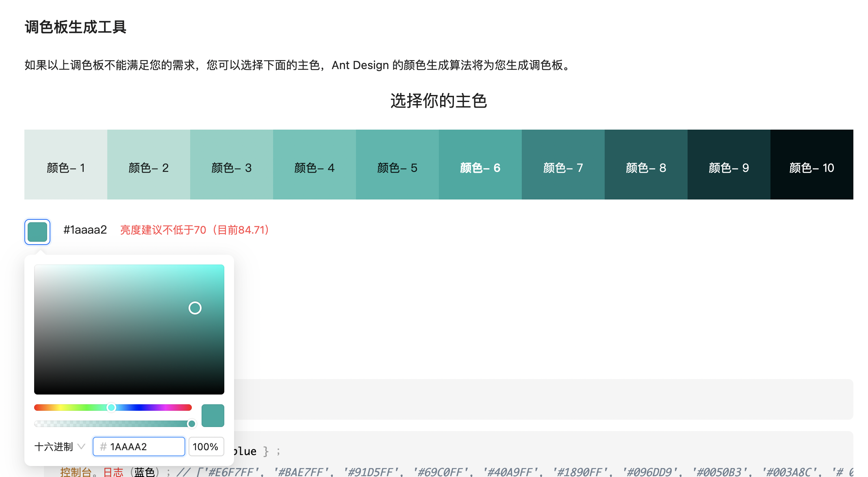Pick the 颜色-4 color block
The height and width of the screenshot is (477, 868).
pos(315,165)
